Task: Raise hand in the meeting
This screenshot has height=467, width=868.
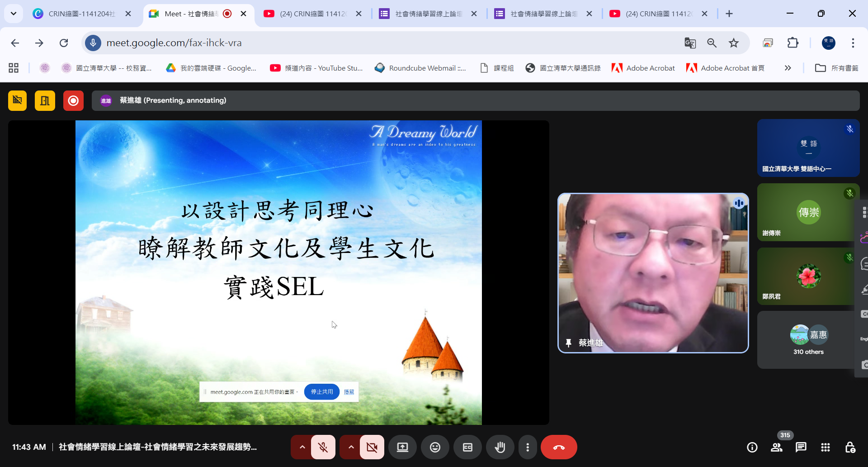Action: [500, 447]
